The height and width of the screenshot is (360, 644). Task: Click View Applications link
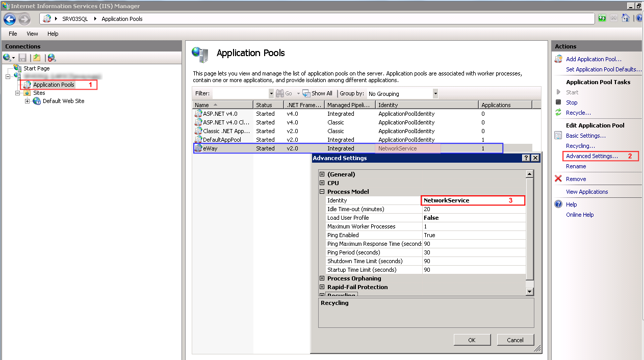pyautogui.click(x=587, y=192)
